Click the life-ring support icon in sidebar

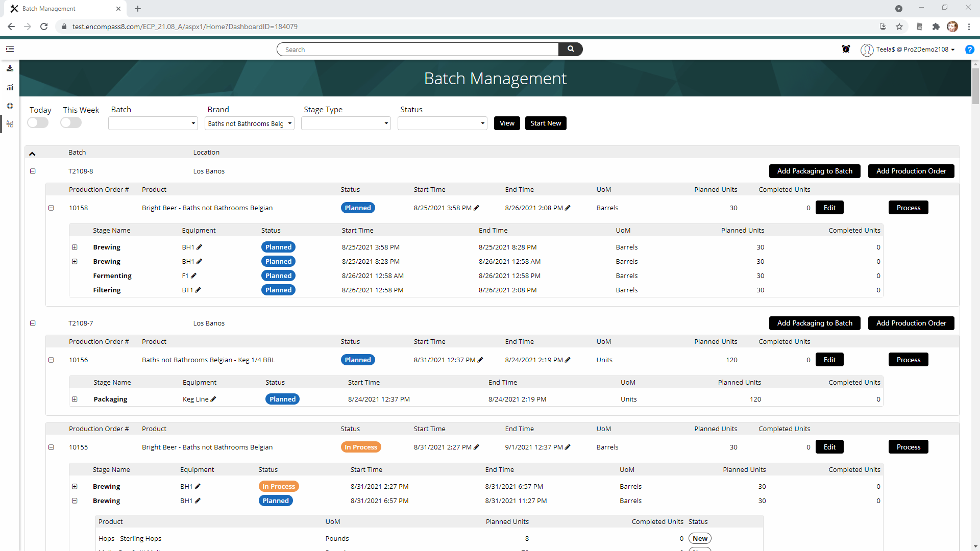10,106
